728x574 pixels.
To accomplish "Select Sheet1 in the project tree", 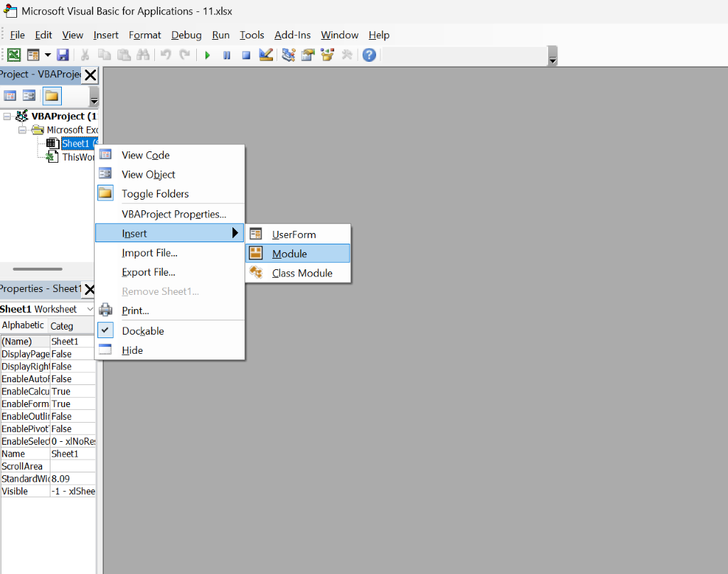I will coord(79,143).
